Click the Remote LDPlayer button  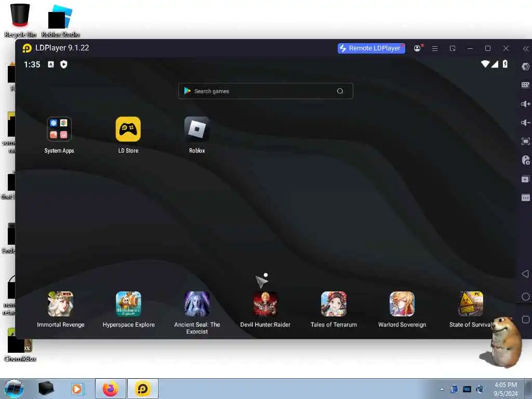click(371, 48)
